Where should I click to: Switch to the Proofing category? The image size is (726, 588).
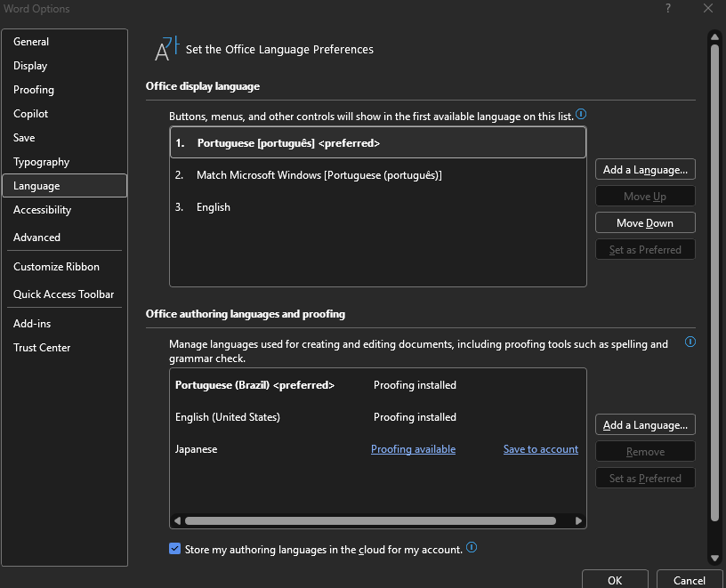click(65, 90)
